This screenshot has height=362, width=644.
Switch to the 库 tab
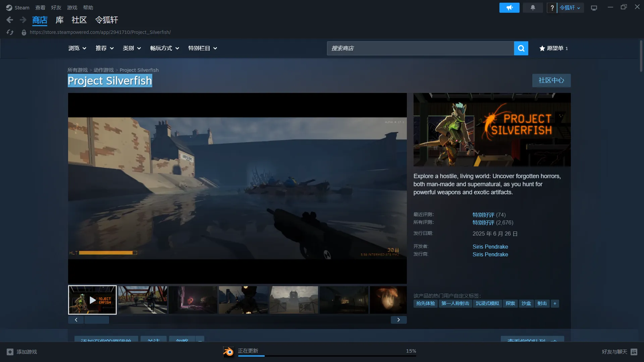tap(59, 20)
